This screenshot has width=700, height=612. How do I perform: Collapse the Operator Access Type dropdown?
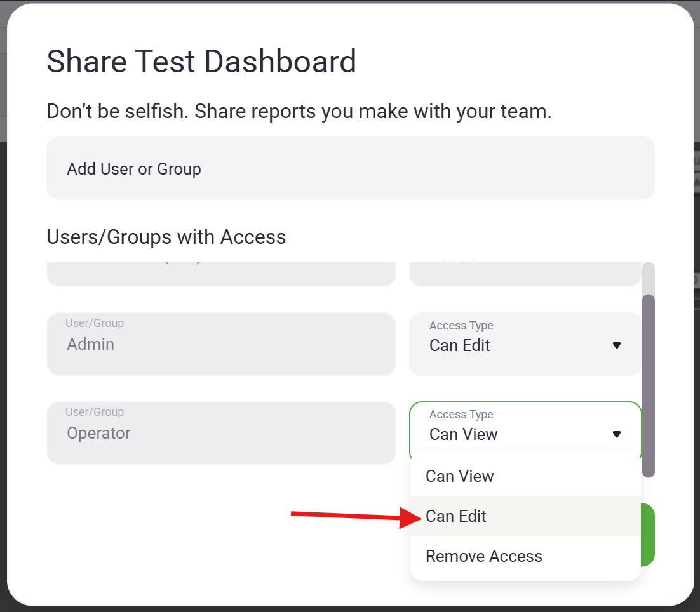525,430
